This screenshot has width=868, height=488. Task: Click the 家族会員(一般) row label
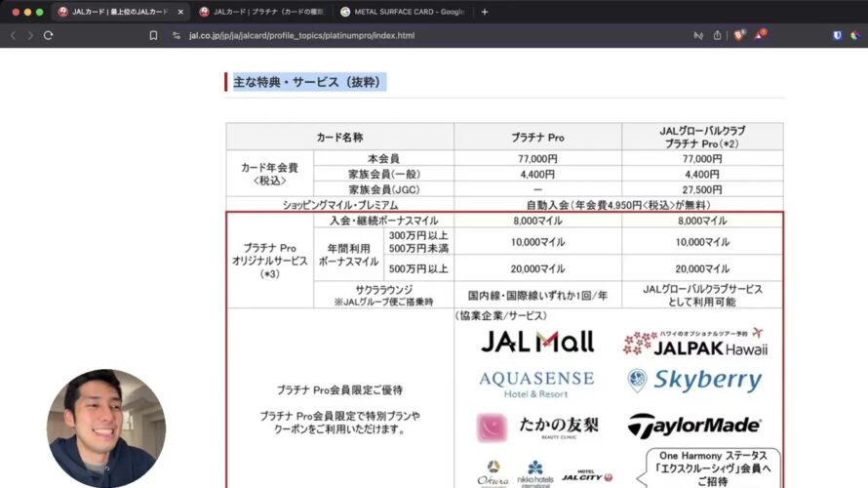pos(383,174)
